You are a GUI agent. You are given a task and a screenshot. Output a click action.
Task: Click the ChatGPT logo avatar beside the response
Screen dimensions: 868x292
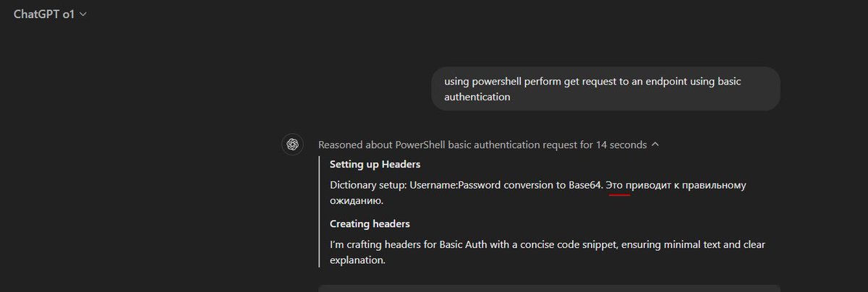tap(293, 145)
